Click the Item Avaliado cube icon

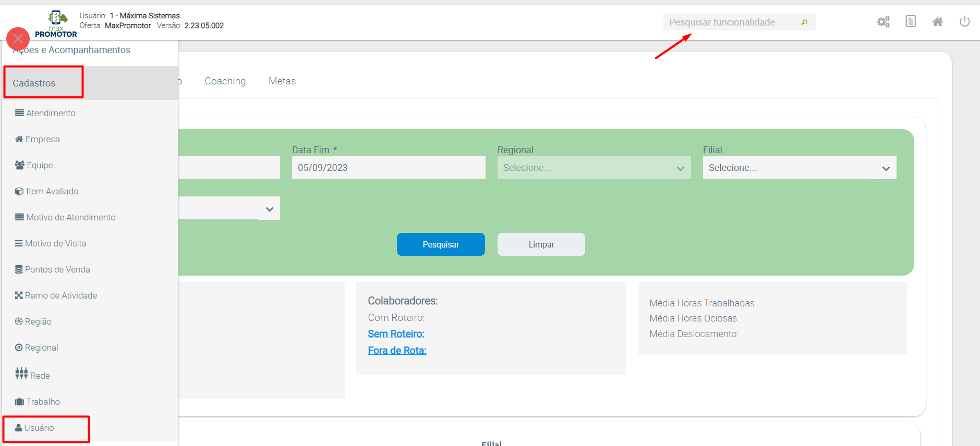click(19, 191)
